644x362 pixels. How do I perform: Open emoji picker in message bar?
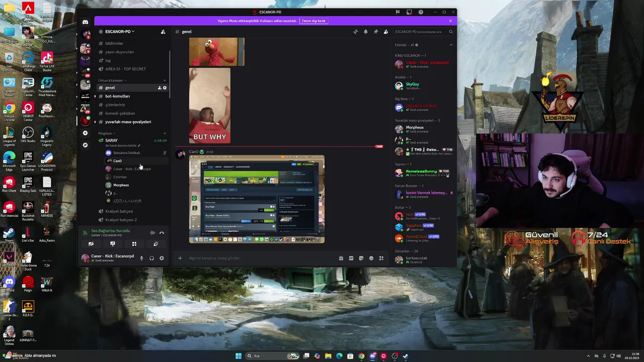[371, 258]
